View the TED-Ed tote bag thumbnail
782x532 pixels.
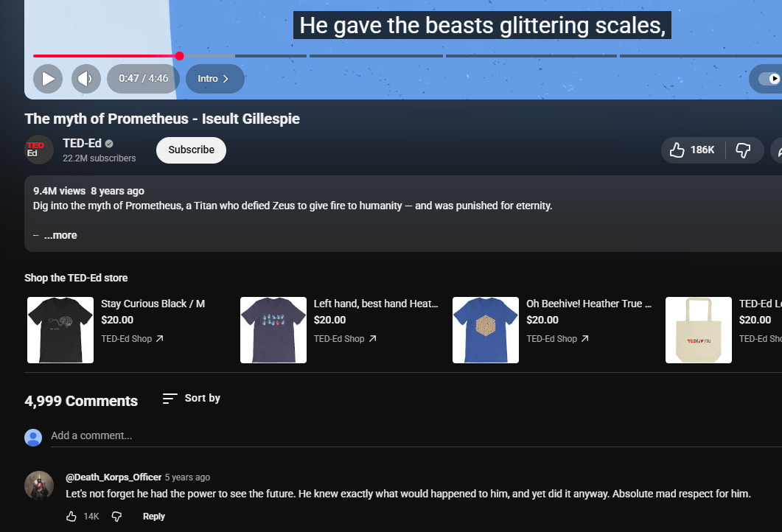tap(699, 330)
